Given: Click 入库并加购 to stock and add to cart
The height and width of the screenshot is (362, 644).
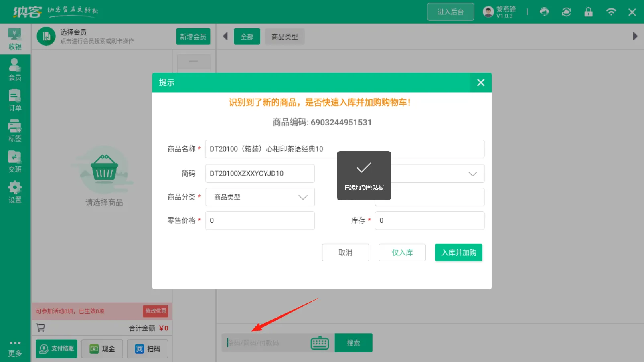Looking at the screenshot, I should coord(458,252).
